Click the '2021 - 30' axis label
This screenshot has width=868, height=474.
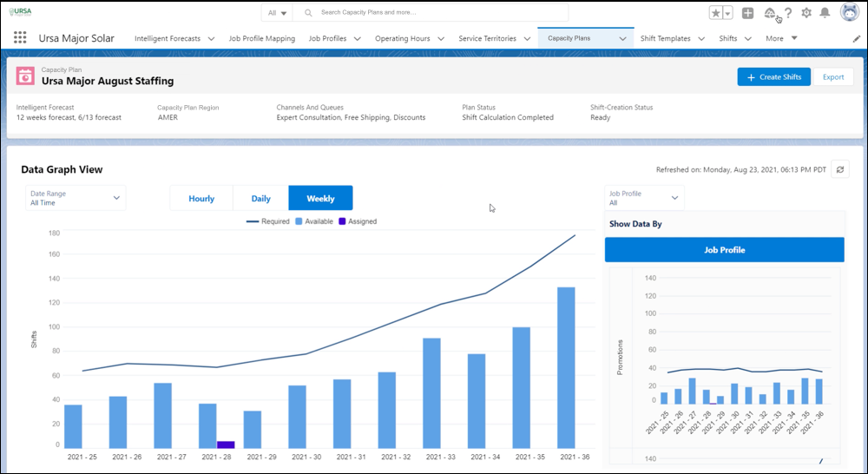pos(306,457)
